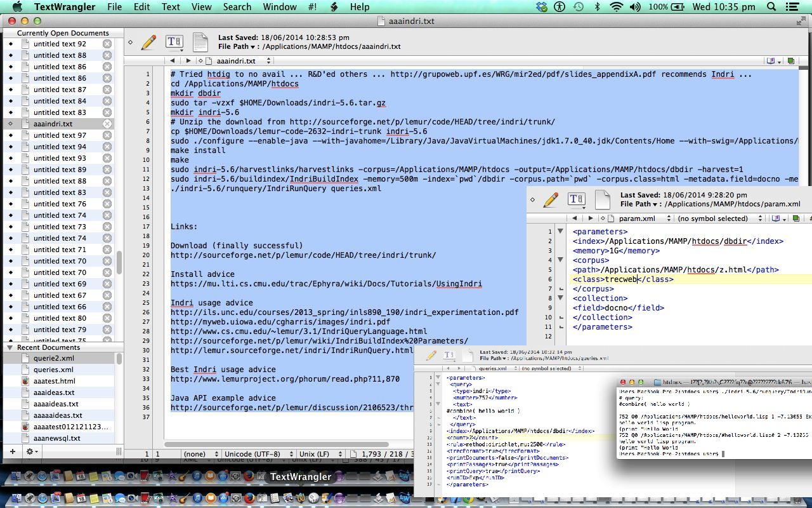Open the gear action menu in the sidebar
The width and height of the screenshot is (812, 508).
point(30,451)
